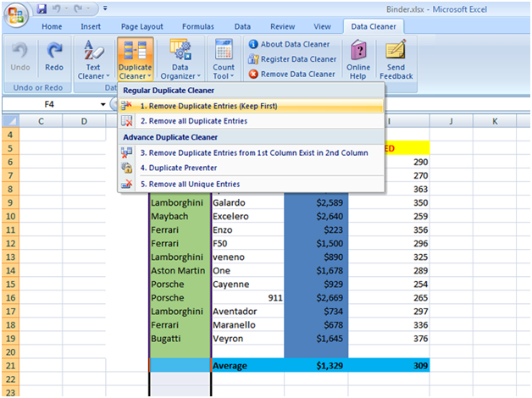Screen dimensions: 532x398
Task: Choose Remove all Duplicate Entries
Action: point(251,121)
